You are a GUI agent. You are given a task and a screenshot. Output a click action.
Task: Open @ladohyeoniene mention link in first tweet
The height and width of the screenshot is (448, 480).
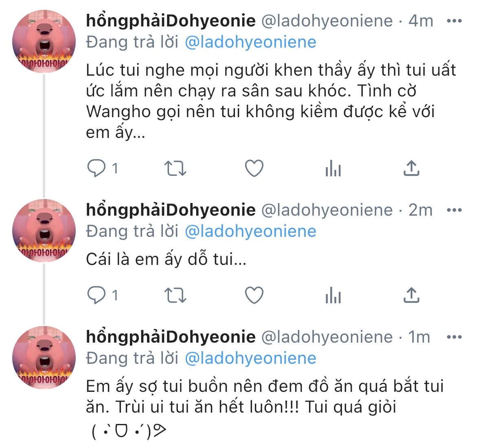point(250,42)
